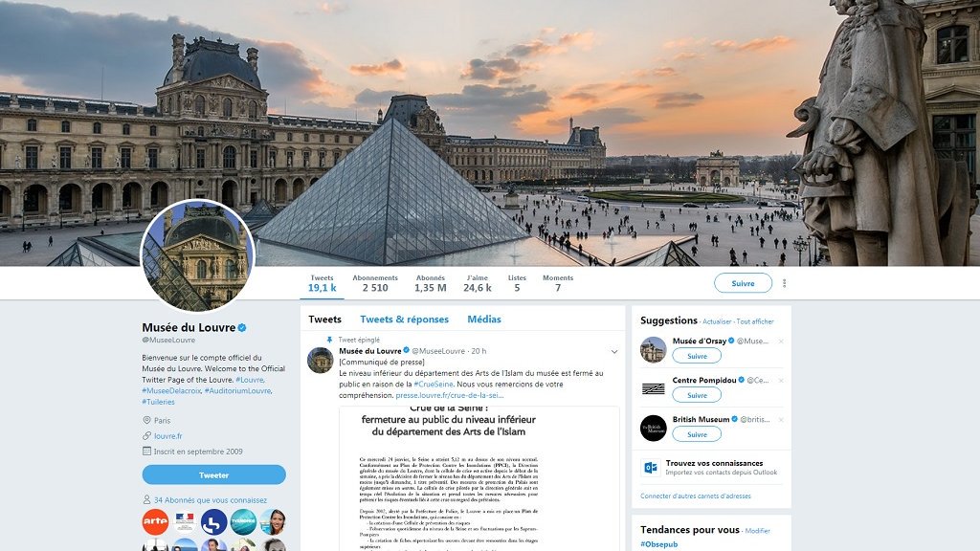This screenshot has width=980, height=551.
Task: Expand the pinned tweet options chevron
Action: point(614,352)
